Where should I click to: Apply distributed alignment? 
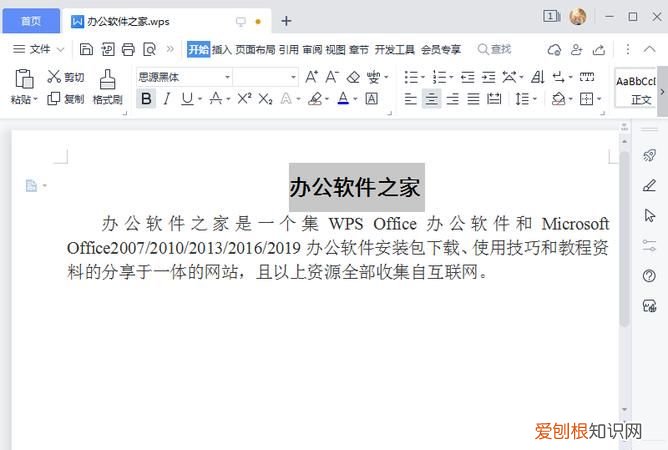(x=494, y=99)
